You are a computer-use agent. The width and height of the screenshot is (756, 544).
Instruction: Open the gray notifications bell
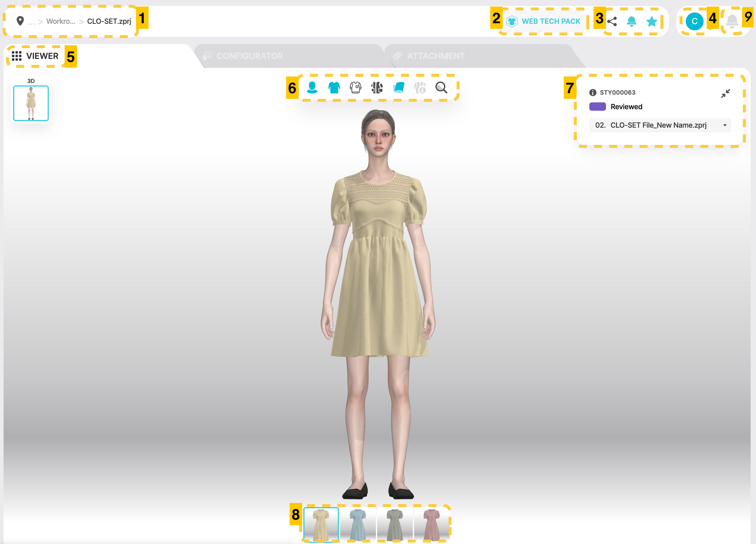[732, 21]
